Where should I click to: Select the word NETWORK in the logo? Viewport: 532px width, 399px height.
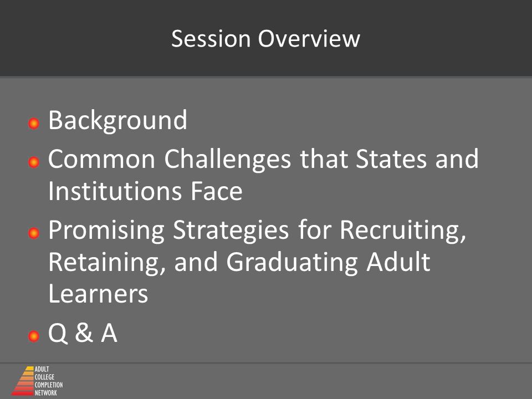(46, 392)
